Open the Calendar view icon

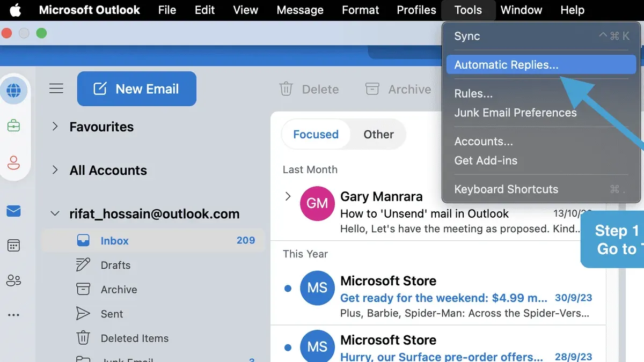pos(13,246)
